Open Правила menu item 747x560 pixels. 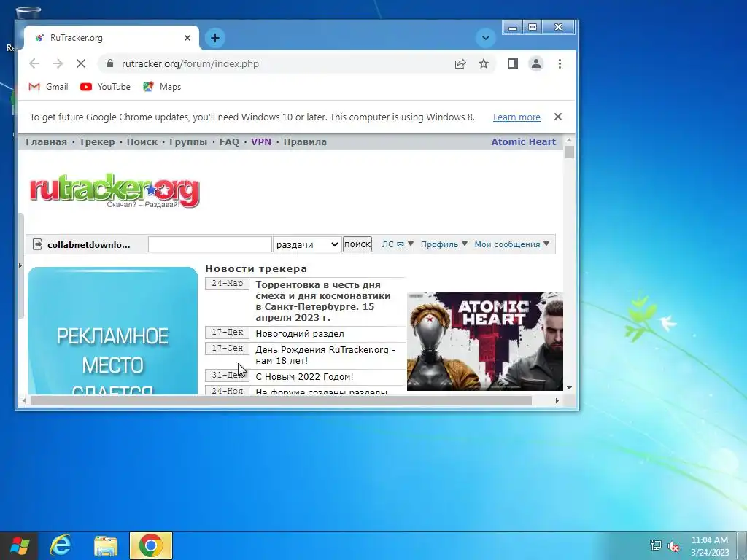(x=305, y=142)
